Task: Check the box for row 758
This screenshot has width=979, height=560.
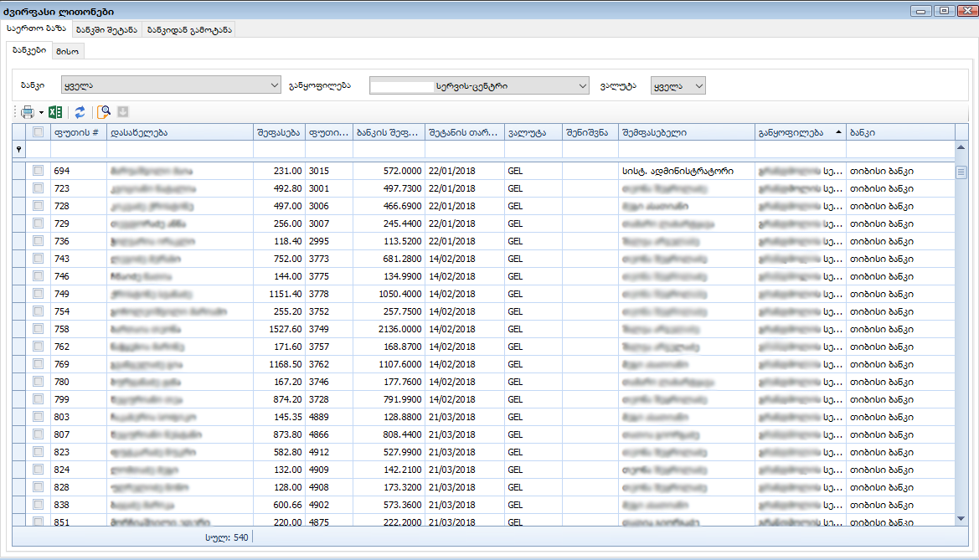Action: tap(38, 329)
